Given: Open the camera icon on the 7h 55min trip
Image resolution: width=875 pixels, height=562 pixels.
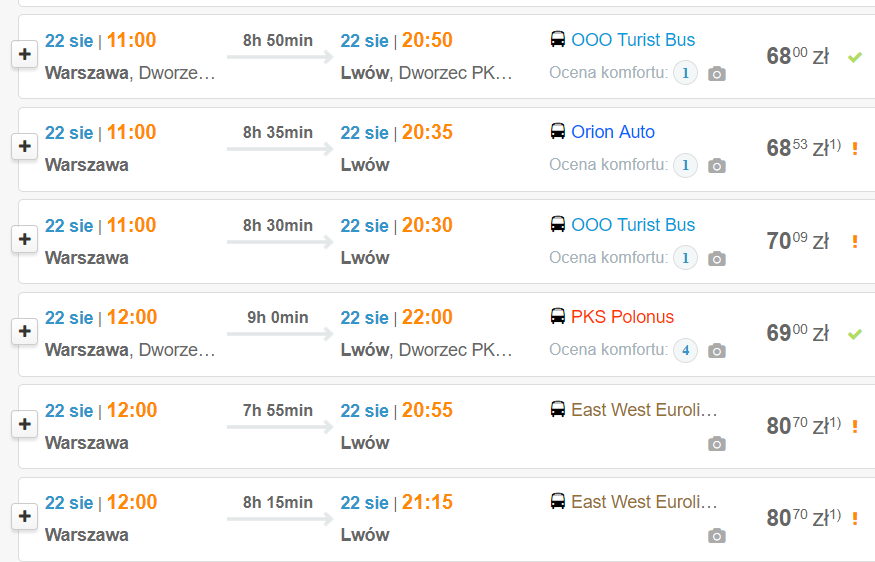Looking at the screenshot, I should [x=716, y=443].
